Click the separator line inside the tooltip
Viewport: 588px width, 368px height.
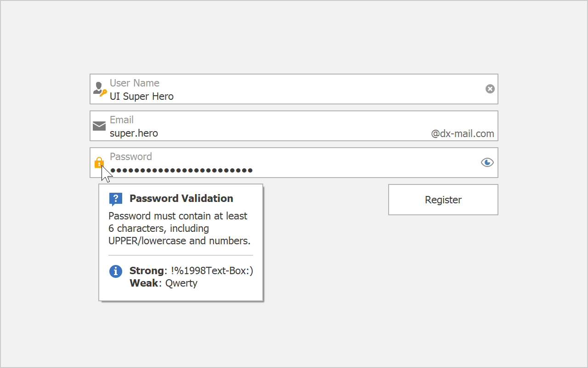181,255
